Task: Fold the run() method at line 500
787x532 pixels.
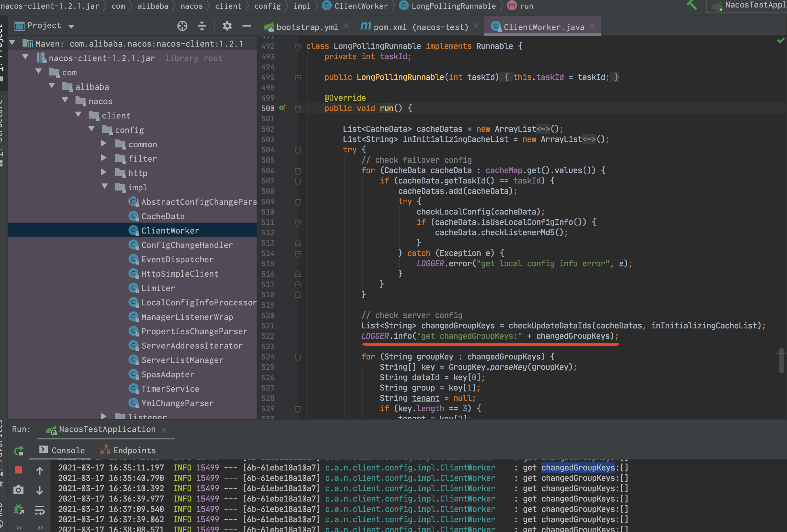Action: coord(298,109)
